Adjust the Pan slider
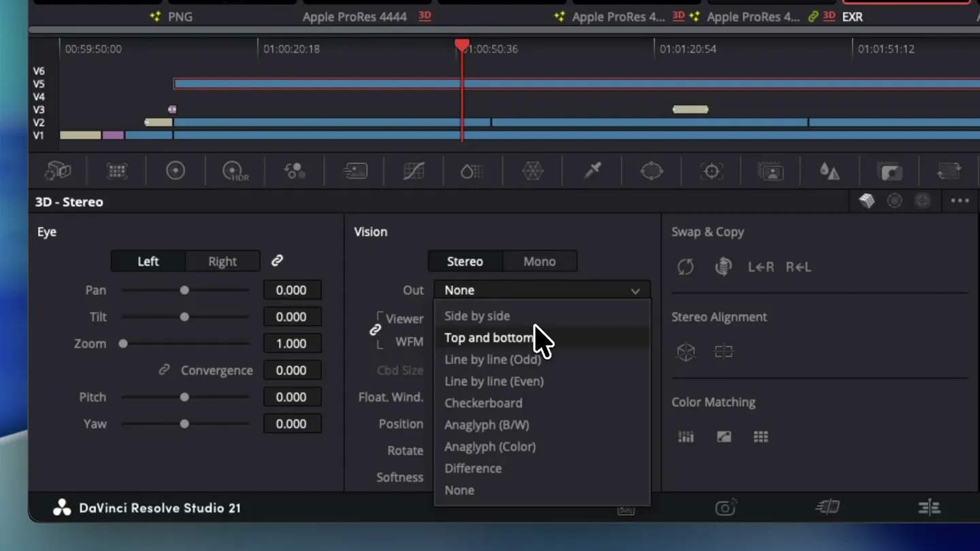The image size is (980, 551). click(x=185, y=290)
